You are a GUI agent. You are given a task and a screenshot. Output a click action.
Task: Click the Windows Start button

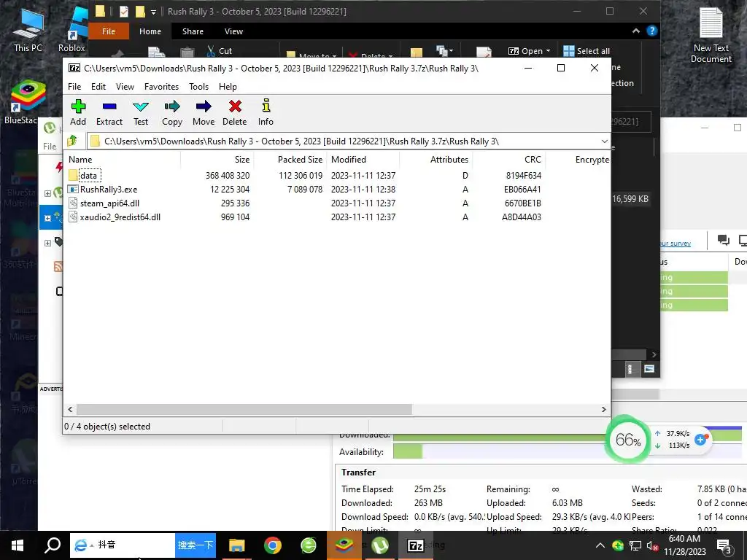(18, 545)
